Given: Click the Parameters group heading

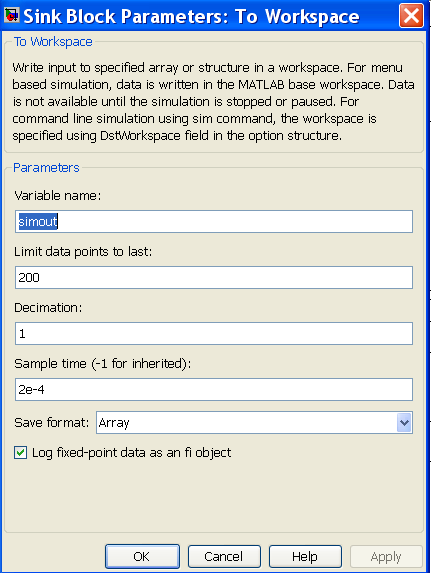Looking at the screenshot, I should pyautogui.click(x=46, y=168).
